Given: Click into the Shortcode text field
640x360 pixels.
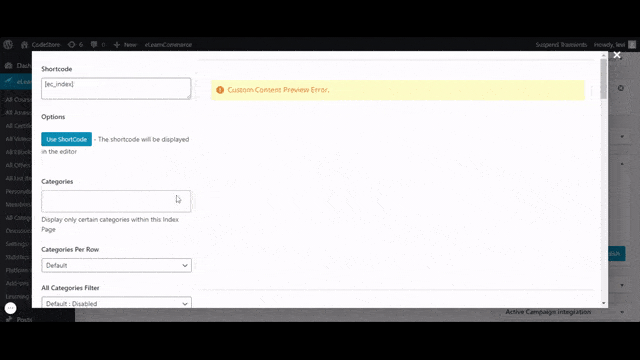Looking at the screenshot, I should 116,89.
